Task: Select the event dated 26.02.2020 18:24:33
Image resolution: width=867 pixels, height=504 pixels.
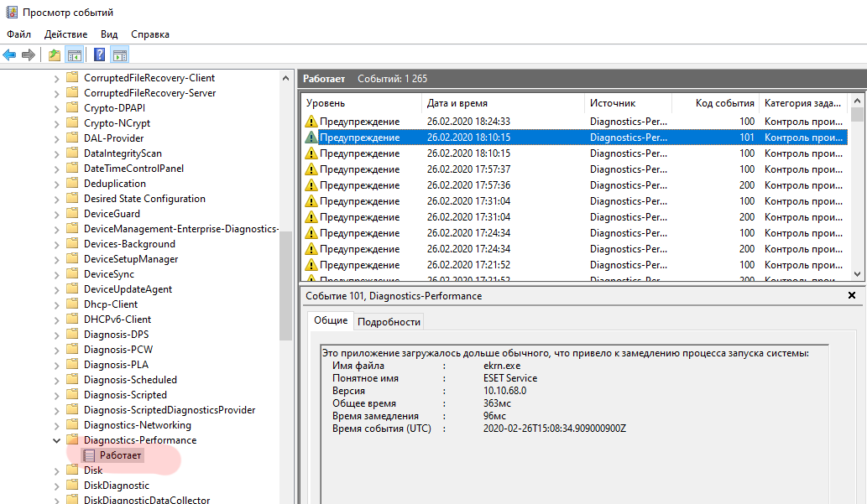Action: (x=574, y=121)
